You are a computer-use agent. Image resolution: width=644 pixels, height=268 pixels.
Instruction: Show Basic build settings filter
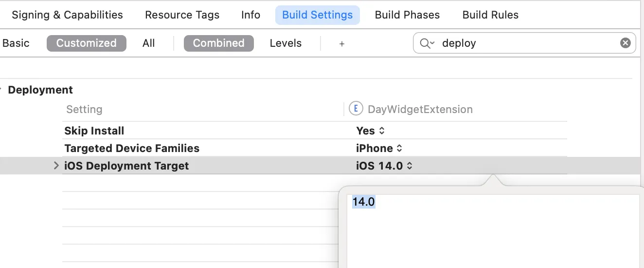pyautogui.click(x=16, y=43)
